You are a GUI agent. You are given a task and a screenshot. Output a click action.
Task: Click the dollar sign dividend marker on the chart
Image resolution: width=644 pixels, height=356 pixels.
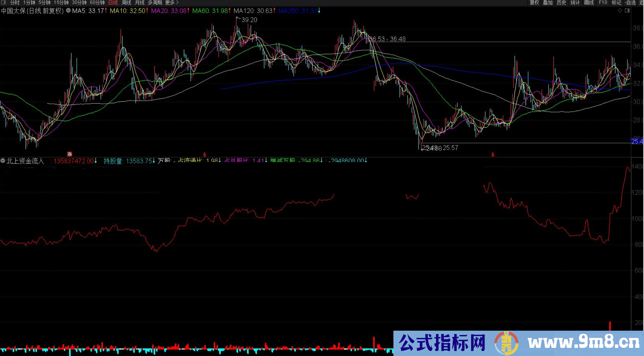[x=205, y=154]
